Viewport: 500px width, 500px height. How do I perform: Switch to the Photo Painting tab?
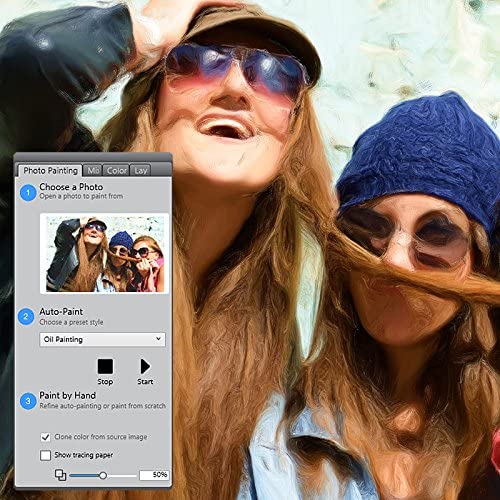click(50, 171)
